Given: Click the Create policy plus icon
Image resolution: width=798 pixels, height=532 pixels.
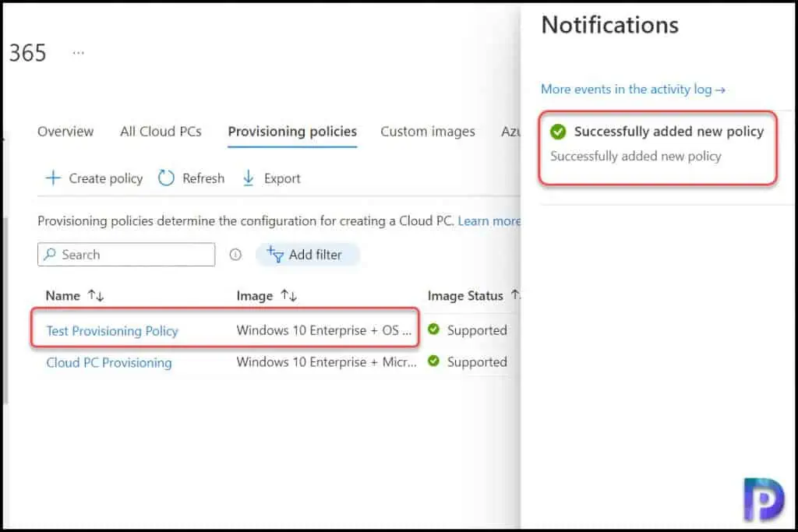Looking at the screenshot, I should tap(54, 178).
